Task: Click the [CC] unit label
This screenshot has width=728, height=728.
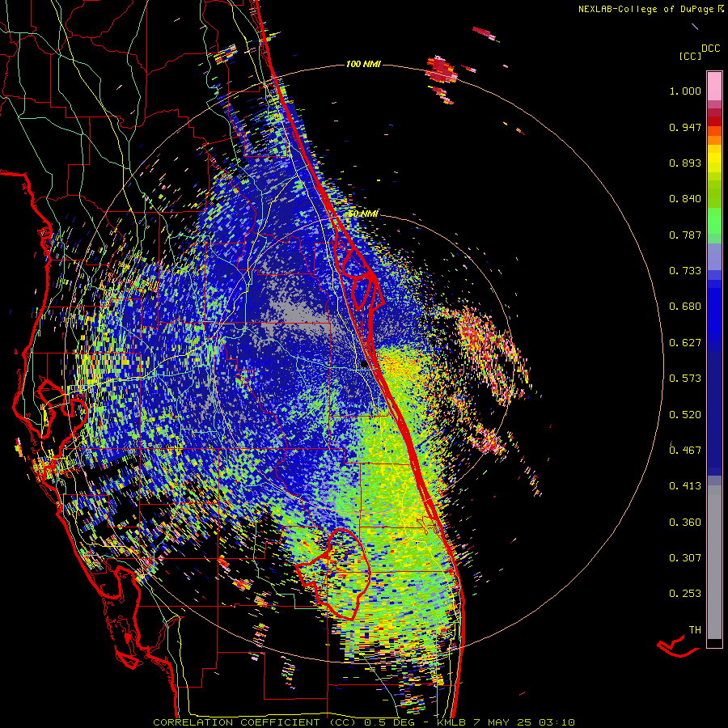Action: 690,56
